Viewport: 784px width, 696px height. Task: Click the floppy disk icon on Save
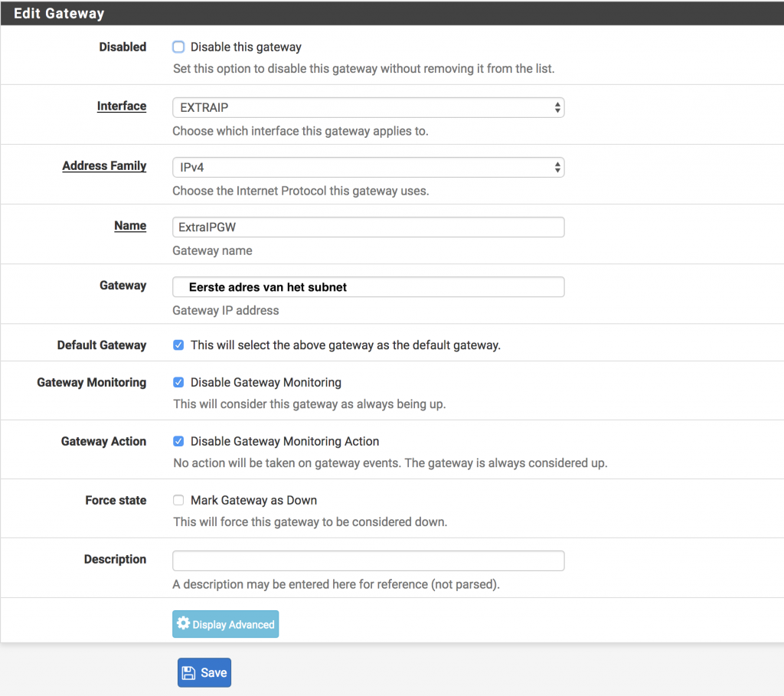point(188,672)
